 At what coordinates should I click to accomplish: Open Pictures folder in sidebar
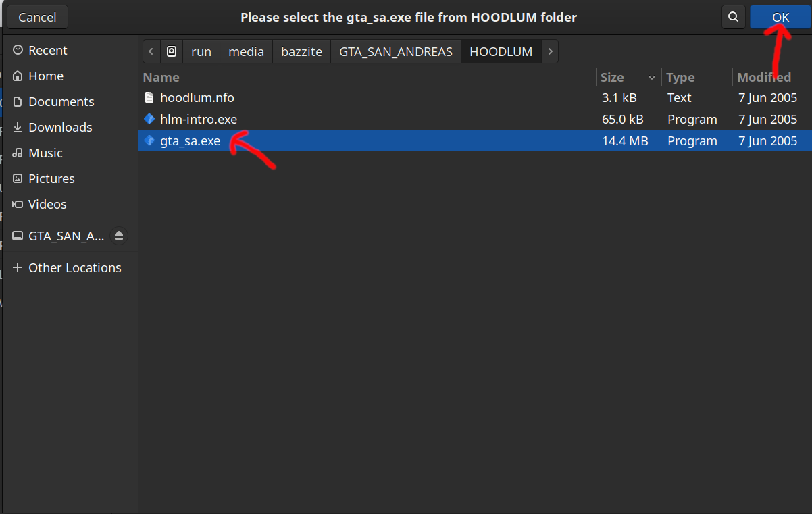coord(70,178)
